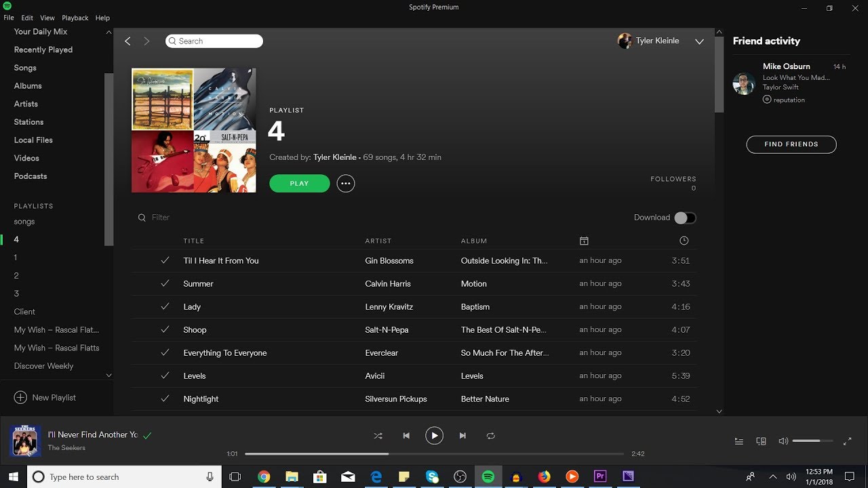The height and width of the screenshot is (488, 868).
Task: Open Gin Blossoms artist link
Action: click(x=389, y=260)
